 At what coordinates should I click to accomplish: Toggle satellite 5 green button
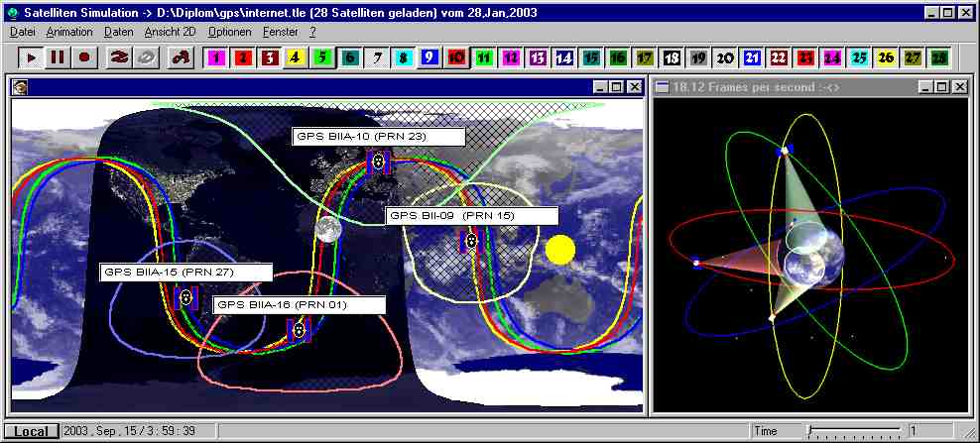click(323, 58)
